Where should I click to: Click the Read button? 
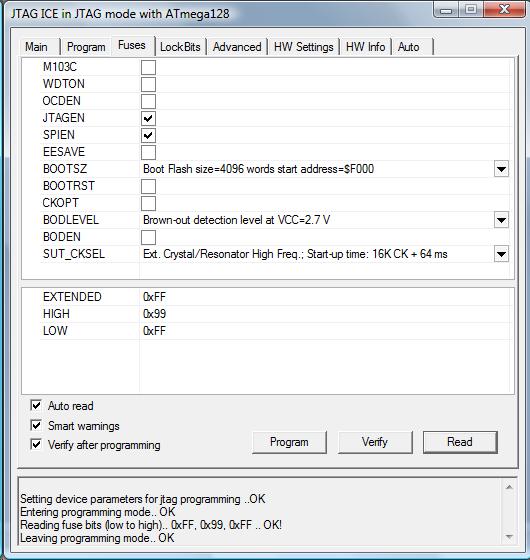tap(460, 442)
